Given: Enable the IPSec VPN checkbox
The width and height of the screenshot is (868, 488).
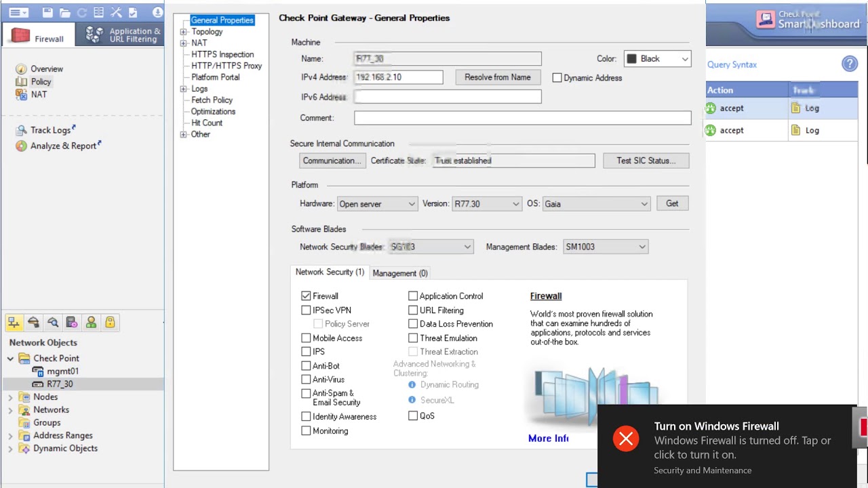Looking at the screenshot, I should click(306, 310).
